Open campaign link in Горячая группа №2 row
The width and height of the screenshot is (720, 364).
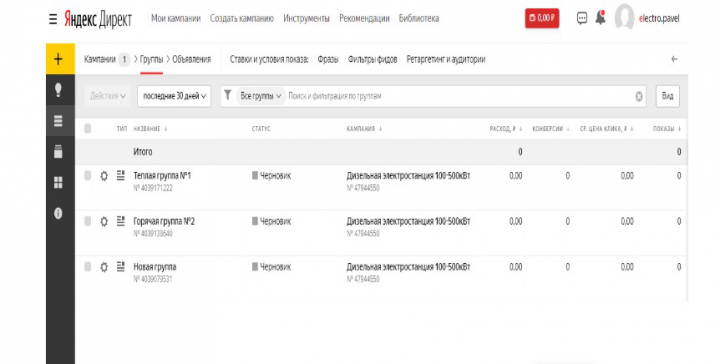pos(408,221)
